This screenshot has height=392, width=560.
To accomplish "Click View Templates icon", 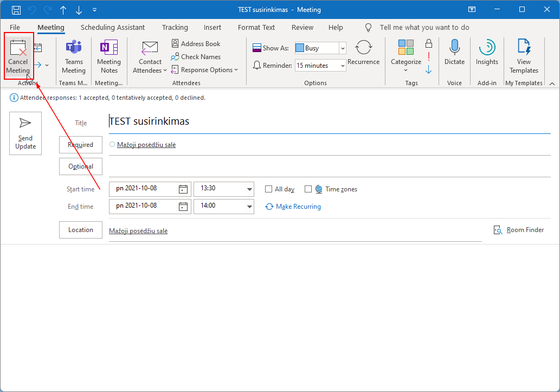I will [x=524, y=48].
